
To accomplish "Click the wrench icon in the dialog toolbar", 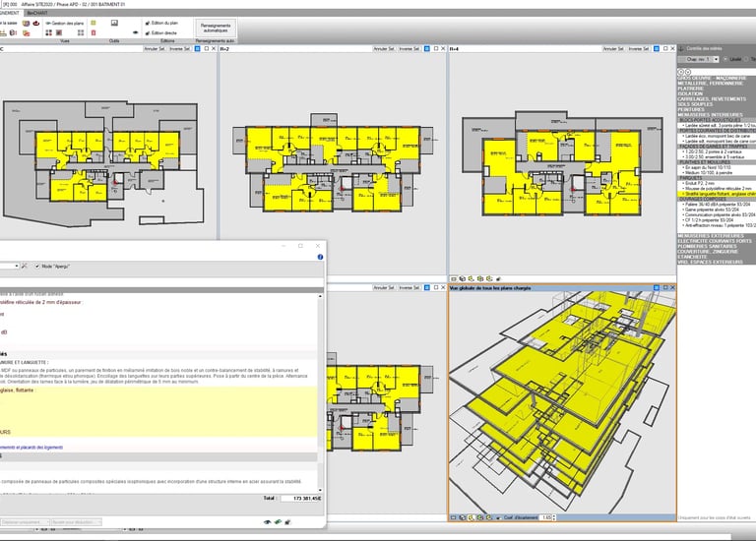I will (25, 266).
